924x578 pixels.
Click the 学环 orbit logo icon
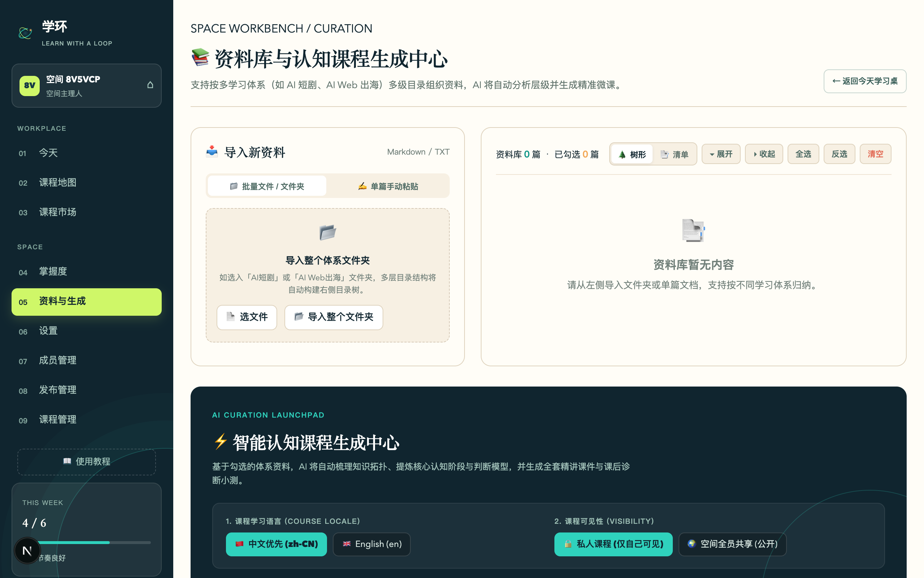[26, 33]
